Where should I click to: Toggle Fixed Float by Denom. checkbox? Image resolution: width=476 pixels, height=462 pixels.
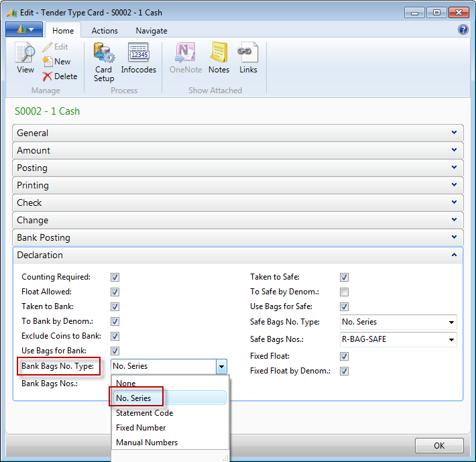pos(344,371)
